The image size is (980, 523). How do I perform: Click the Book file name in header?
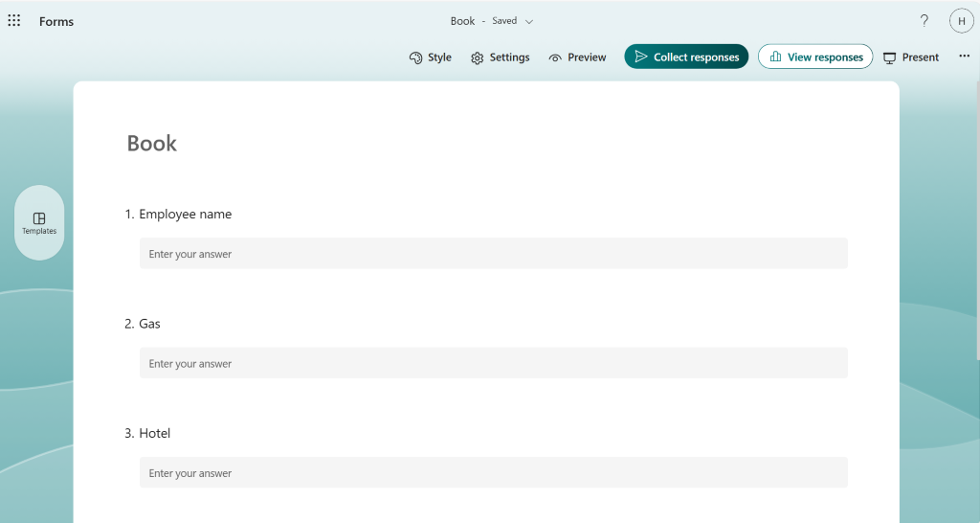coord(462,21)
